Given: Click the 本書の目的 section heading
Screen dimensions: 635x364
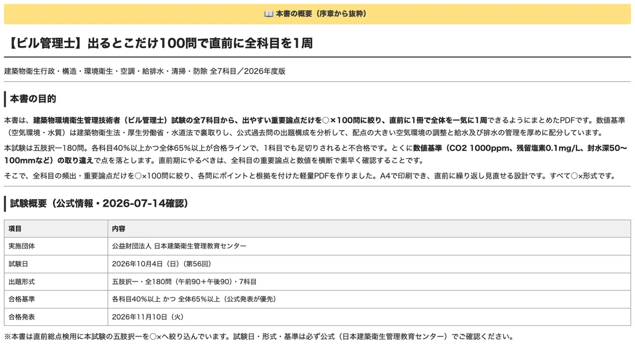Looking at the screenshot, I should click(x=33, y=99).
